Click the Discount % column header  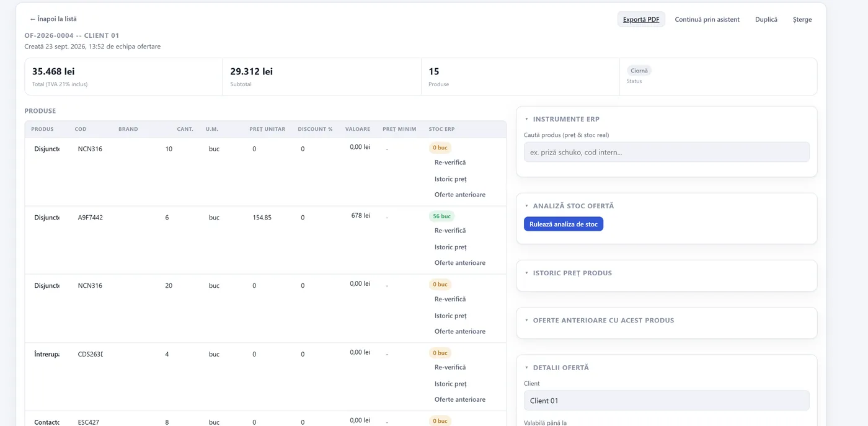pyautogui.click(x=315, y=129)
